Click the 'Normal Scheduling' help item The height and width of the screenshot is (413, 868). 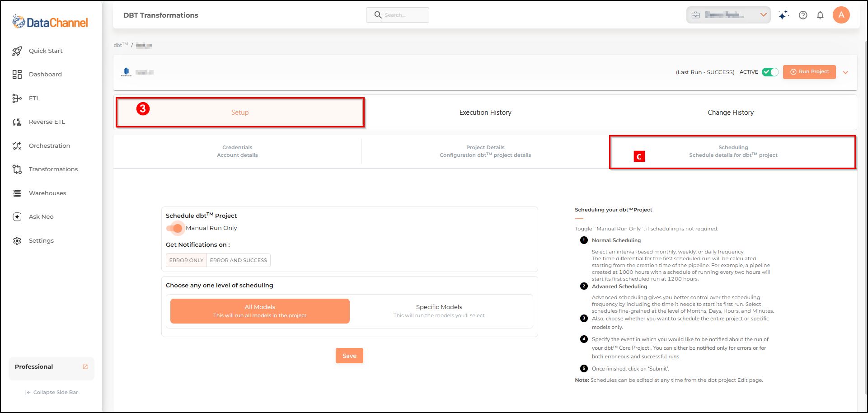(616, 240)
